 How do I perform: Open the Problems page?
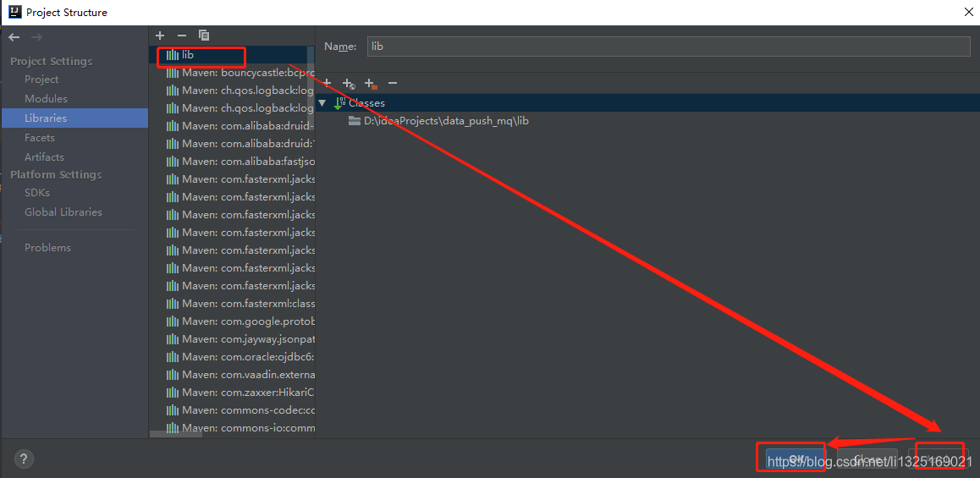click(x=47, y=247)
